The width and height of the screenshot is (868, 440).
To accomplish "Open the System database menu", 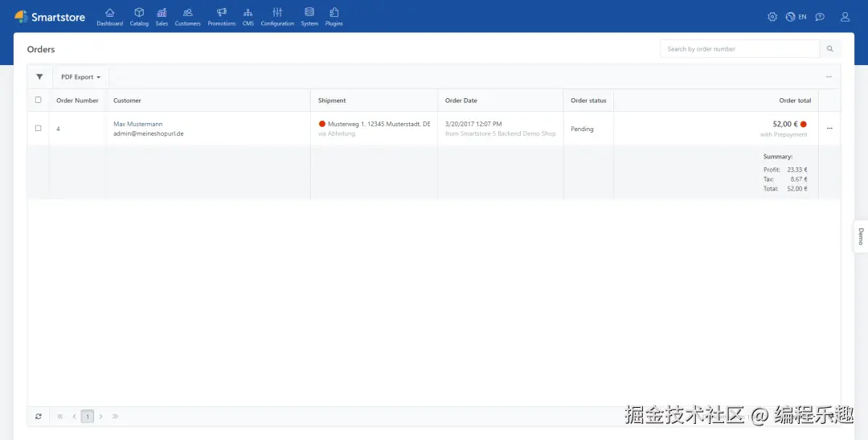I will (309, 17).
